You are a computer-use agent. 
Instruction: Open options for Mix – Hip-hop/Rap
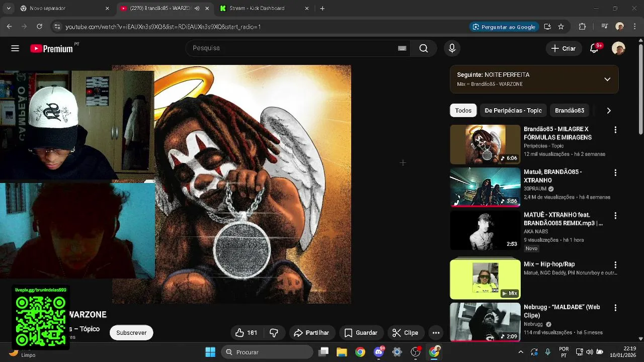click(x=615, y=264)
